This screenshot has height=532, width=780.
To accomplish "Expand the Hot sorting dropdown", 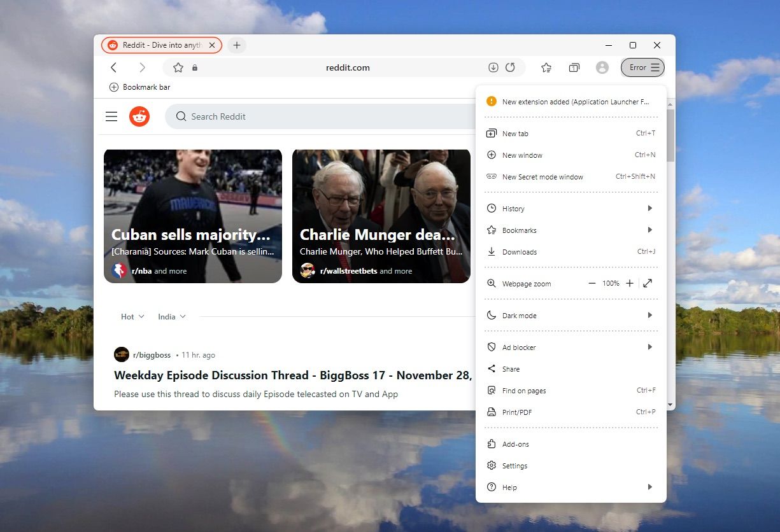I will click(x=131, y=316).
